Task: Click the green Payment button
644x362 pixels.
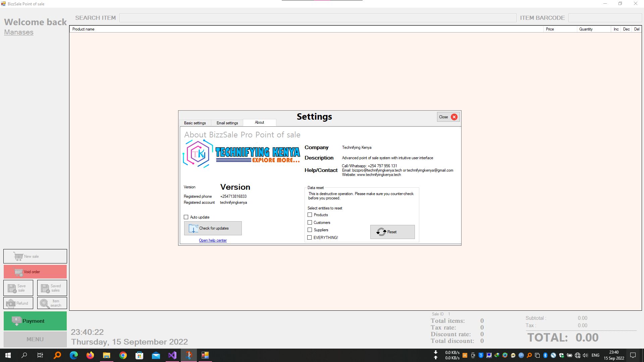Action: click(x=35, y=321)
